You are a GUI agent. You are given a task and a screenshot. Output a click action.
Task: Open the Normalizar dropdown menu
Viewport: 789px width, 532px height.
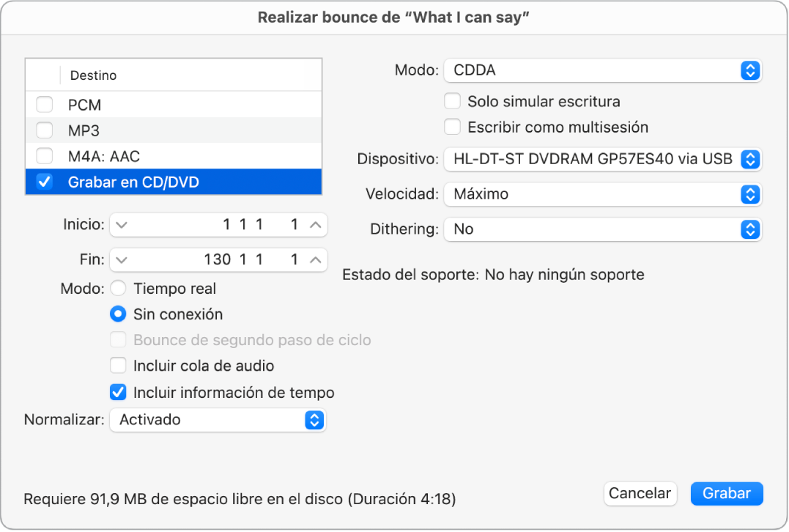(x=218, y=420)
